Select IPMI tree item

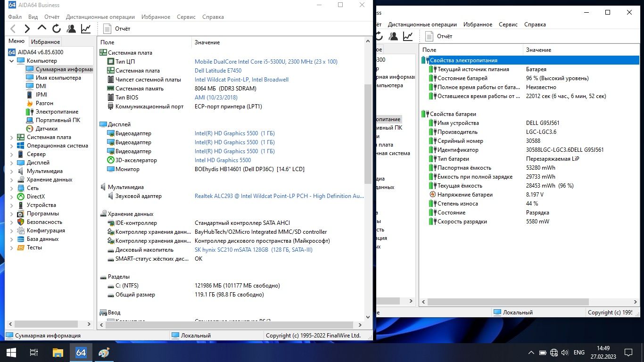point(41,95)
